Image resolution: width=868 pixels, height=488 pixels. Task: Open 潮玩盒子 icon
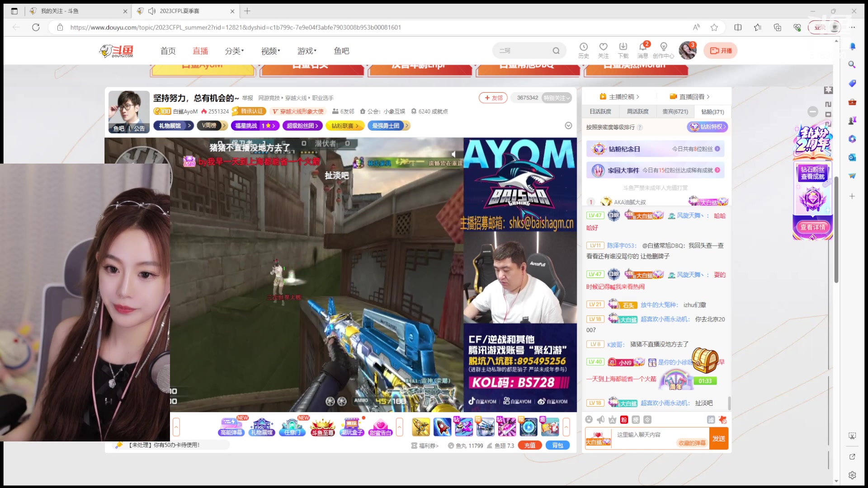click(352, 426)
